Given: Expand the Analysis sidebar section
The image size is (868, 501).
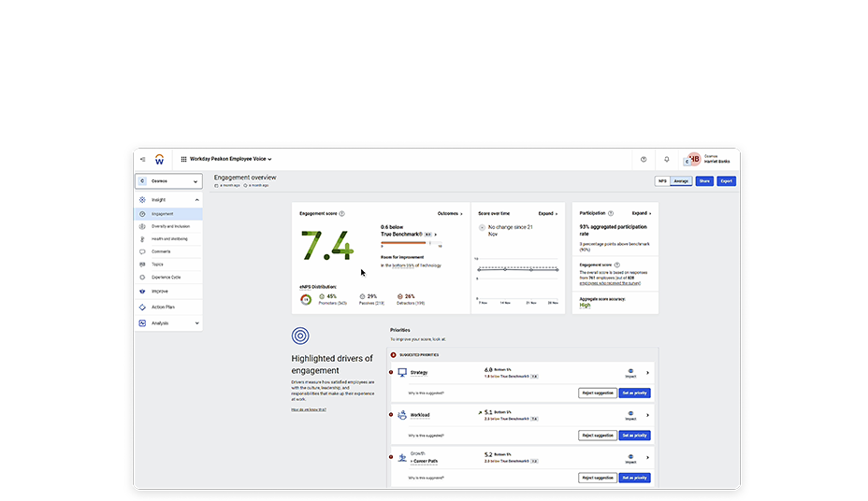Looking at the screenshot, I should click(x=196, y=323).
